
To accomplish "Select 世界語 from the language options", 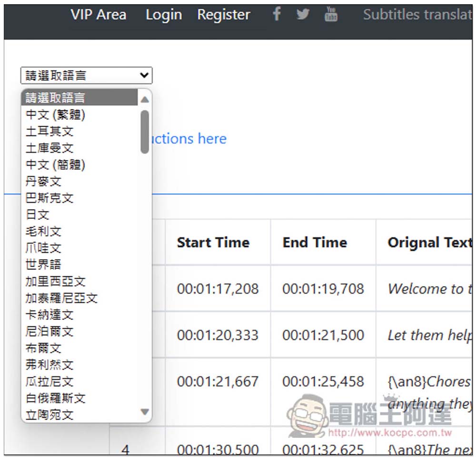I will (79, 264).
